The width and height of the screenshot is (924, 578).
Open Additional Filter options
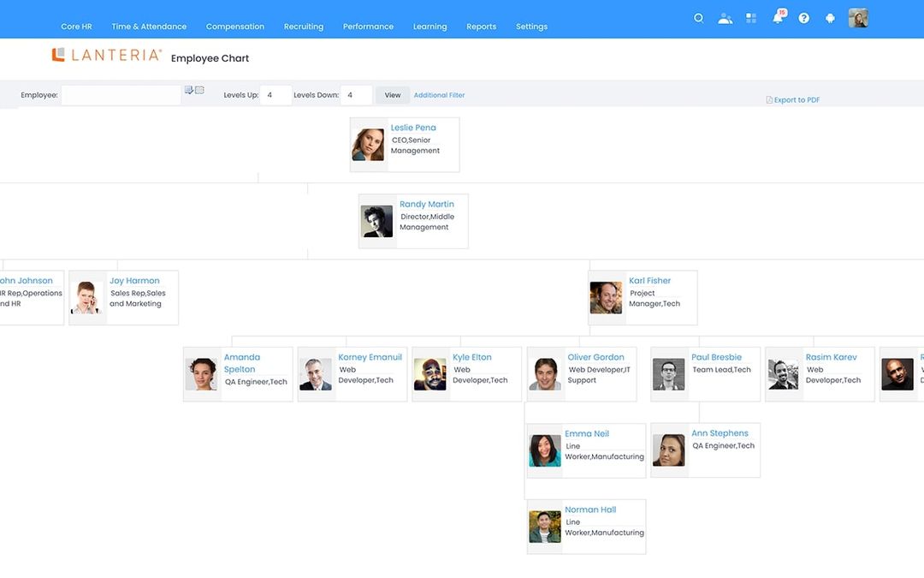[439, 94]
